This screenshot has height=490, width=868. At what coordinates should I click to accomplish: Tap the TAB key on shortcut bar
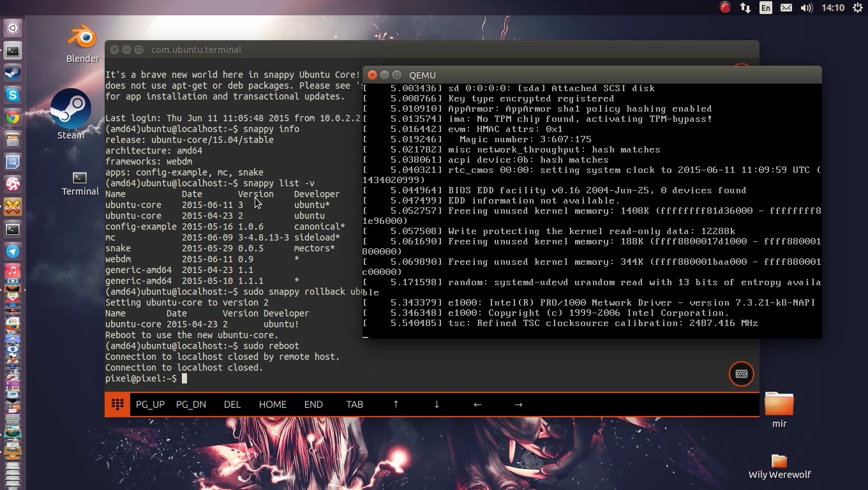click(354, 405)
